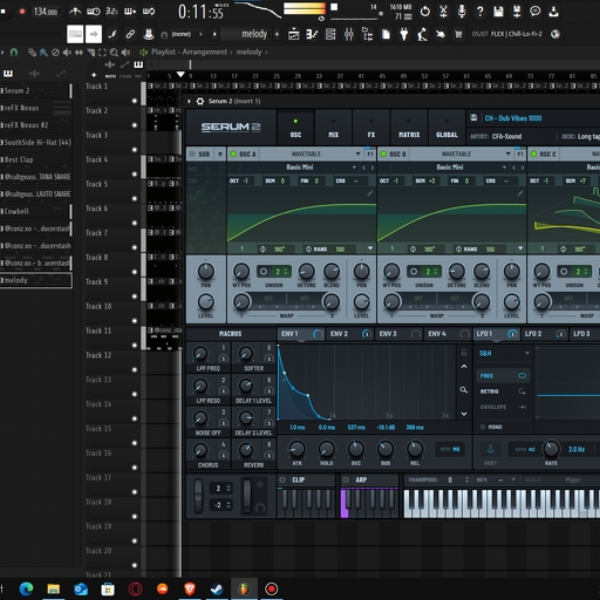This screenshot has height=600, width=600.
Task: Toggle loop recording icon
Action: [148, 11]
